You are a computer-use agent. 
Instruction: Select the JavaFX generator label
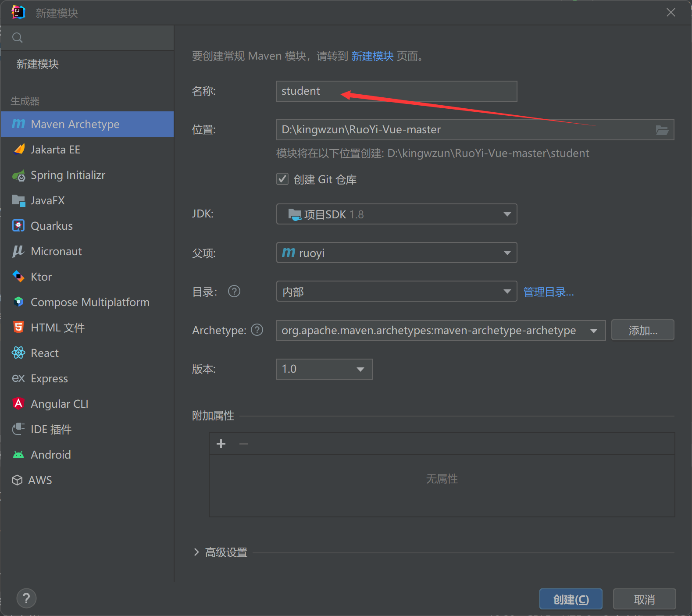pyautogui.click(x=48, y=200)
